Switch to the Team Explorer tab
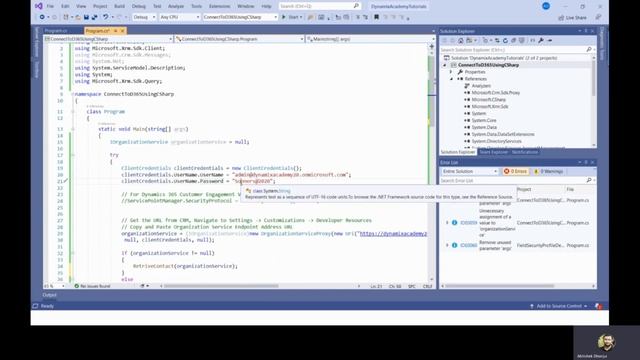 (493, 152)
